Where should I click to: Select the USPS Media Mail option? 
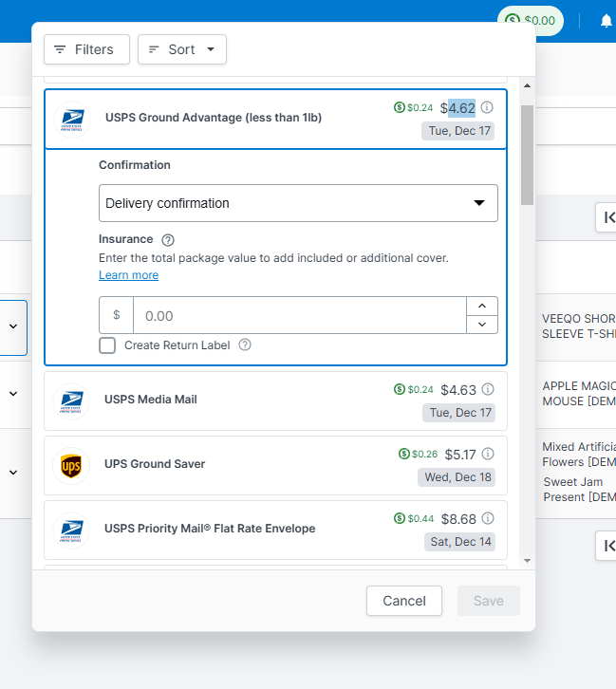[x=275, y=400]
